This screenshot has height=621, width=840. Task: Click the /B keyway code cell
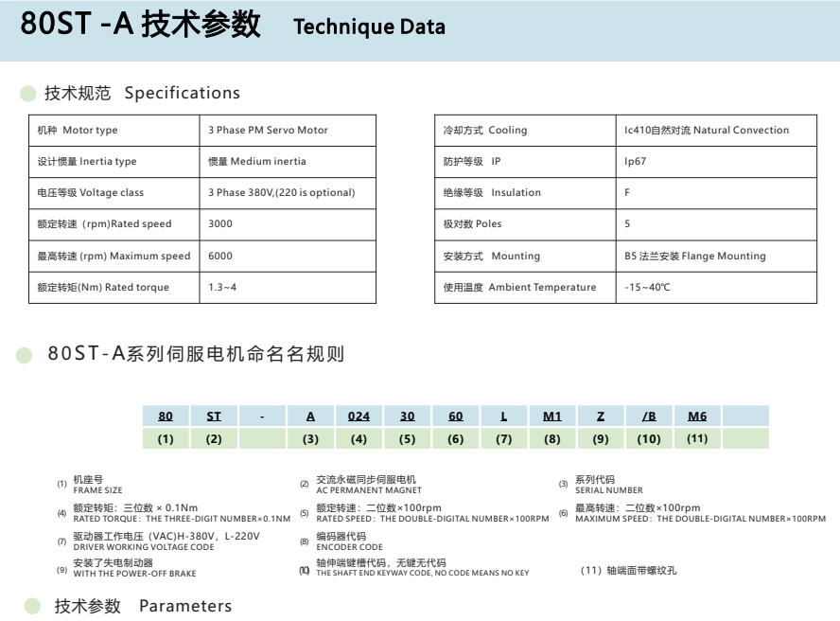(649, 416)
